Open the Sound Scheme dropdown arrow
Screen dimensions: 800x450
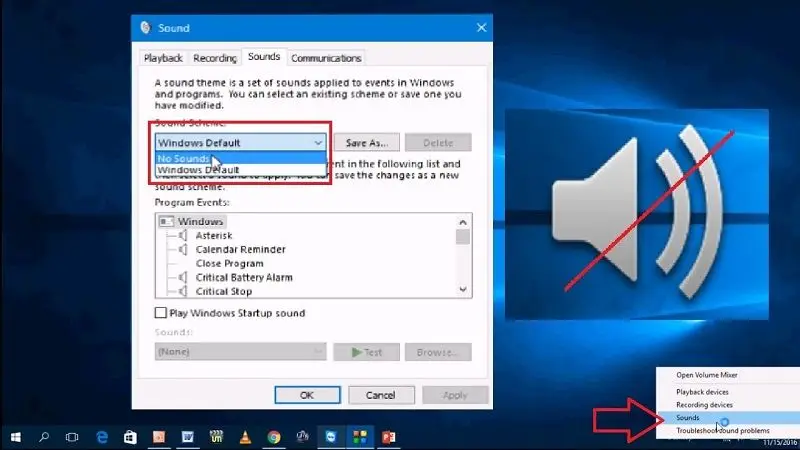(x=318, y=143)
